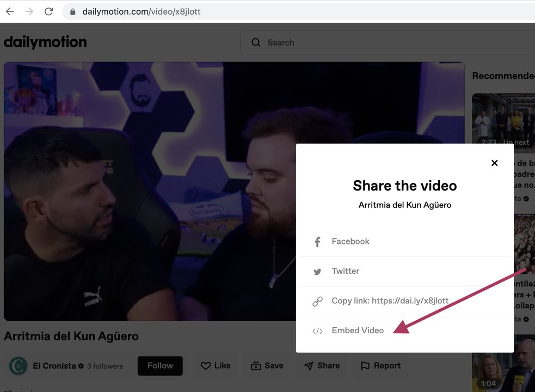Click the Share the video heading
Screen dimensions: 535x392
tap(405, 186)
